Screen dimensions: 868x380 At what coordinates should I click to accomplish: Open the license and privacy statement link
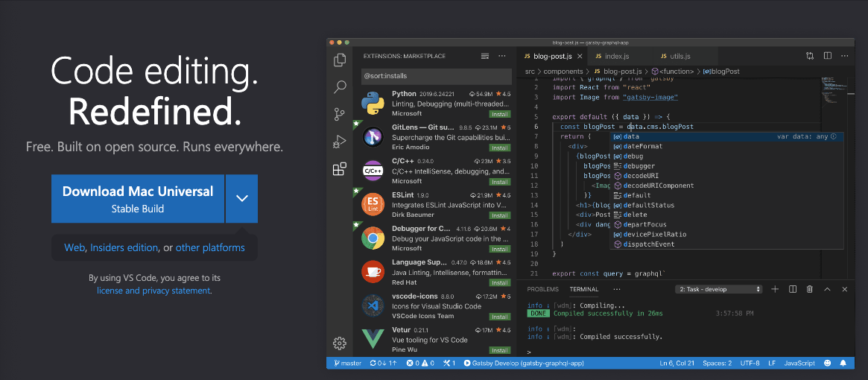click(153, 291)
